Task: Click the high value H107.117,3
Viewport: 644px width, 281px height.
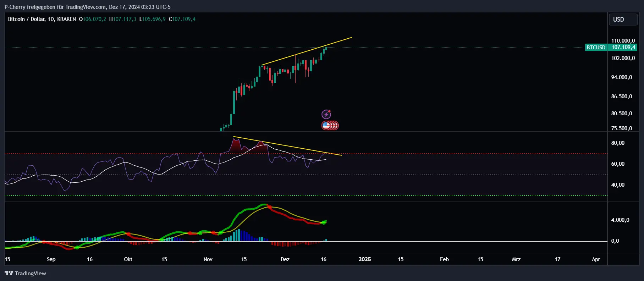Action: tap(122, 19)
